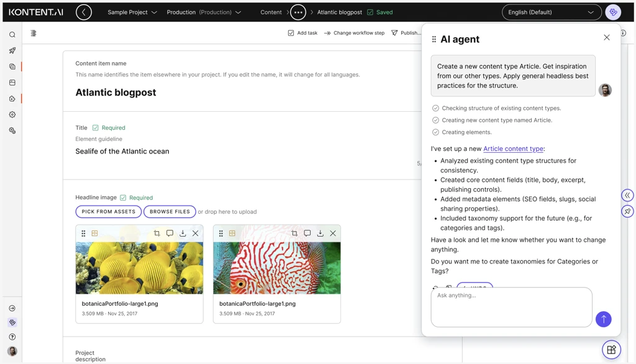Toggle the Add task checkbox
Image resolution: width=636 pixels, height=364 pixels.
click(x=291, y=33)
